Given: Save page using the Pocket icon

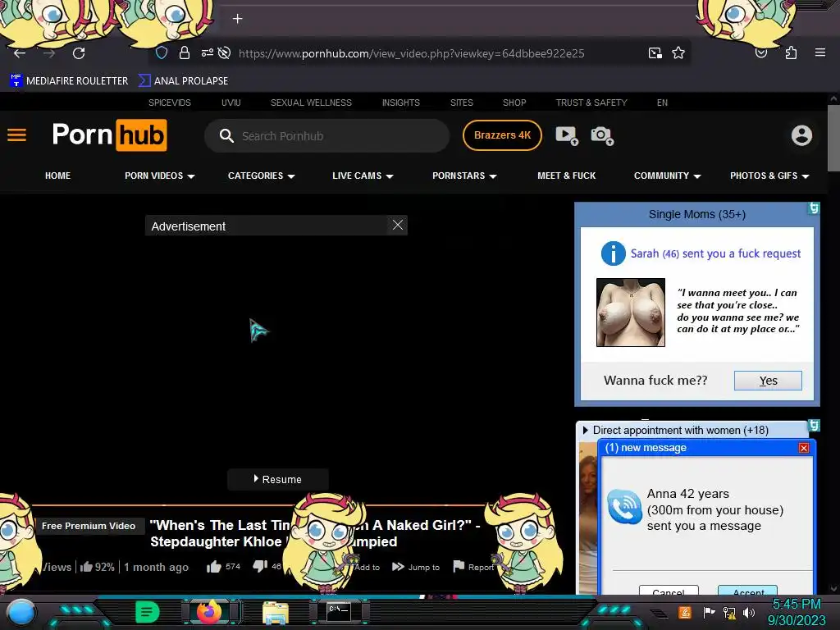Looking at the screenshot, I should click(x=761, y=53).
